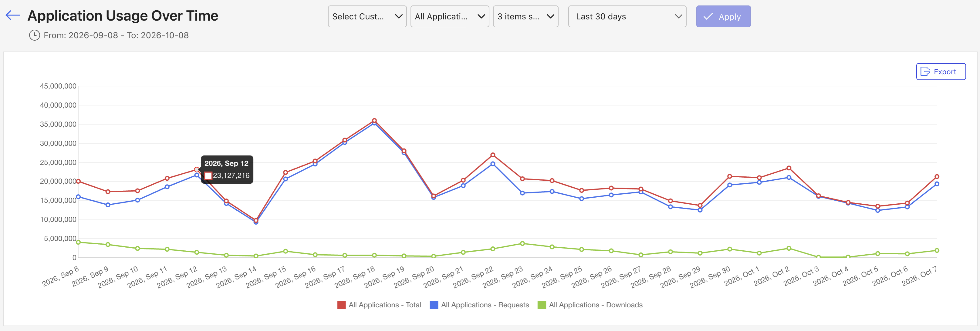The width and height of the screenshot is (980, 331).
Task: Click the Export button
Action: (941, 72)
